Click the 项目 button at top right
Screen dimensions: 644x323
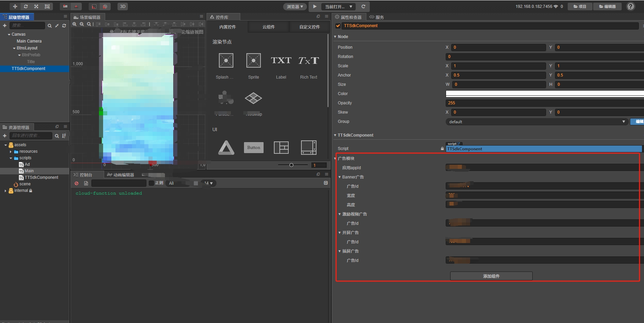(580, 7)
